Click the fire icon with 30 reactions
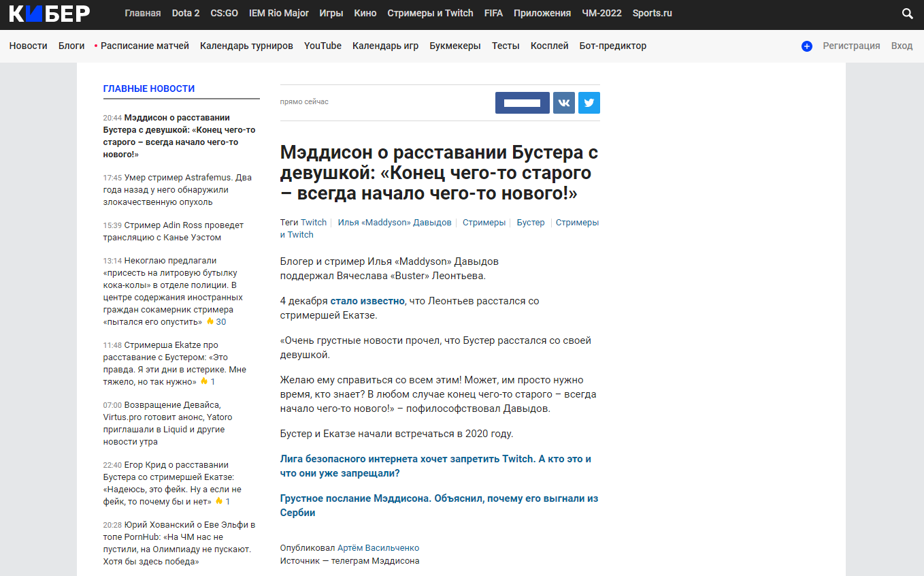Image resolution: width=924 pixels, height=576 pixels. point(210,321)
